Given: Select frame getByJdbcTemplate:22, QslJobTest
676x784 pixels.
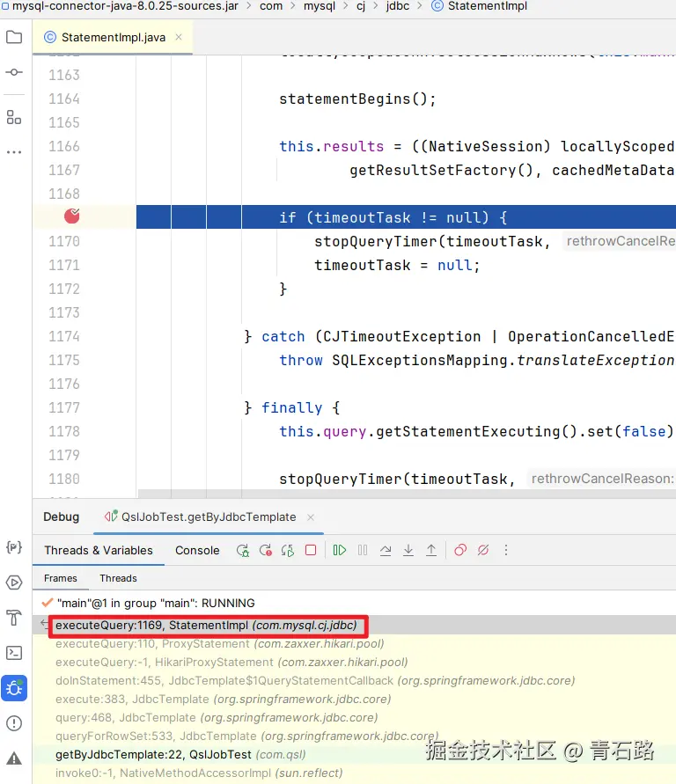Looking at the screenshot, I should pyautogui.click(x=354, y=754).
